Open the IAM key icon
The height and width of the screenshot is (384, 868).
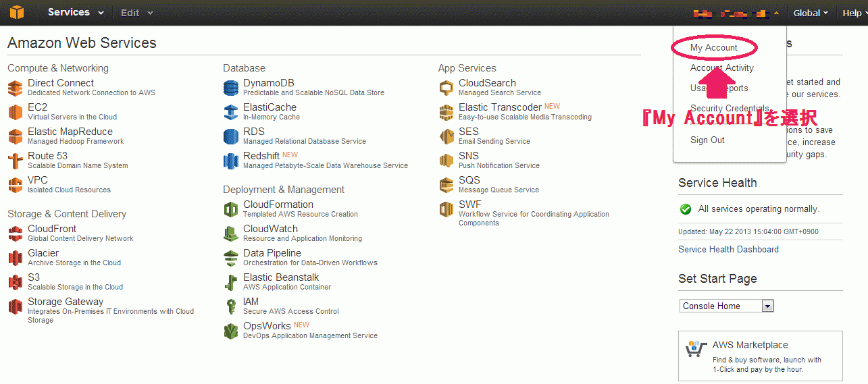pyautogui.click(x=231, y=306)
